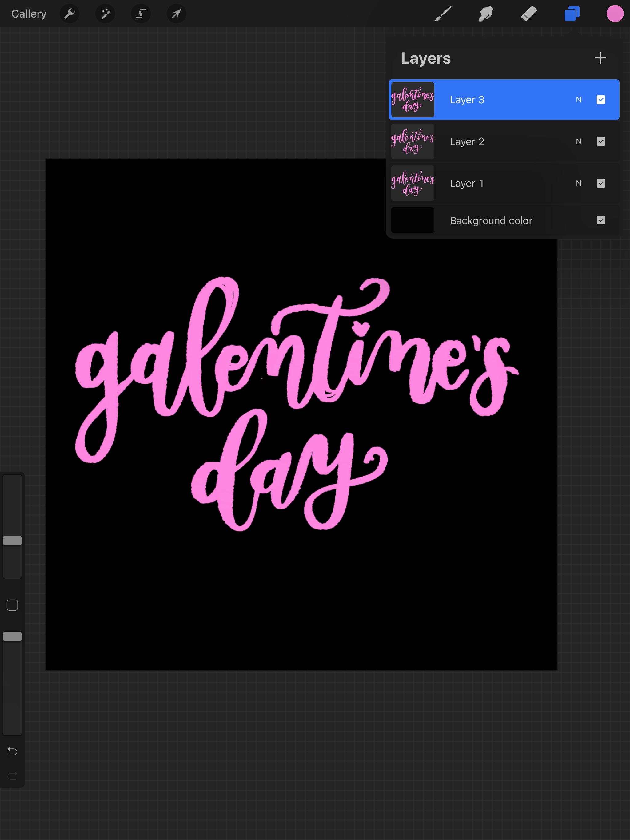Activate the Selection tool
630x840 pixels.
click(x=141, y=14)
